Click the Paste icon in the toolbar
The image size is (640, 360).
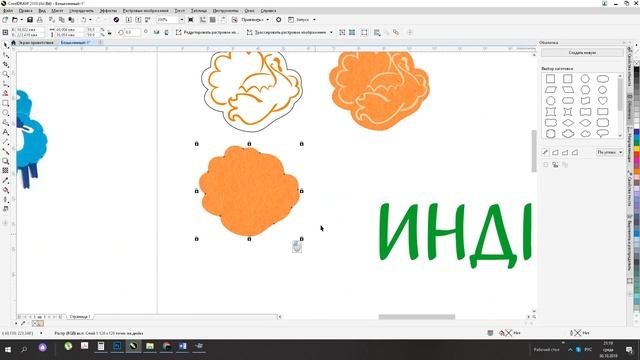(x=71, y=20)
